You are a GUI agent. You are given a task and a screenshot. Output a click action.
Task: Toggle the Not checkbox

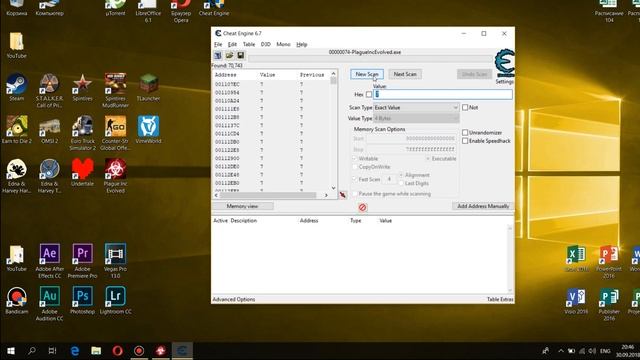point(465,107)
